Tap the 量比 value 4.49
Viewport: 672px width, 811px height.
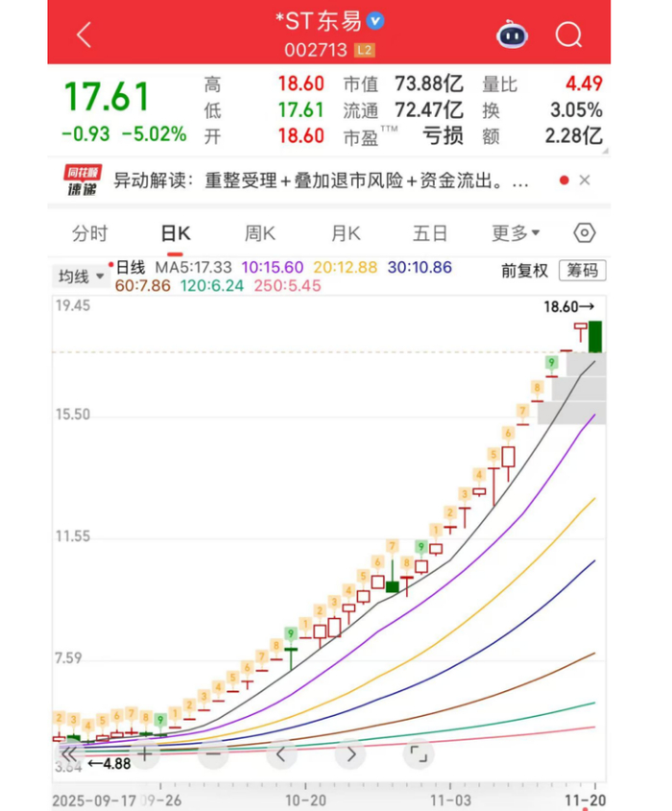point(584,83)
